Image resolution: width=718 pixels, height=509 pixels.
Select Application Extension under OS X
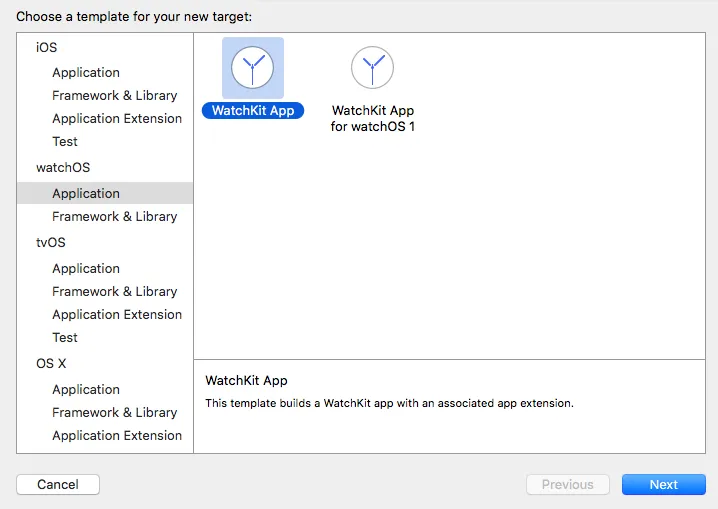[117, 435]
